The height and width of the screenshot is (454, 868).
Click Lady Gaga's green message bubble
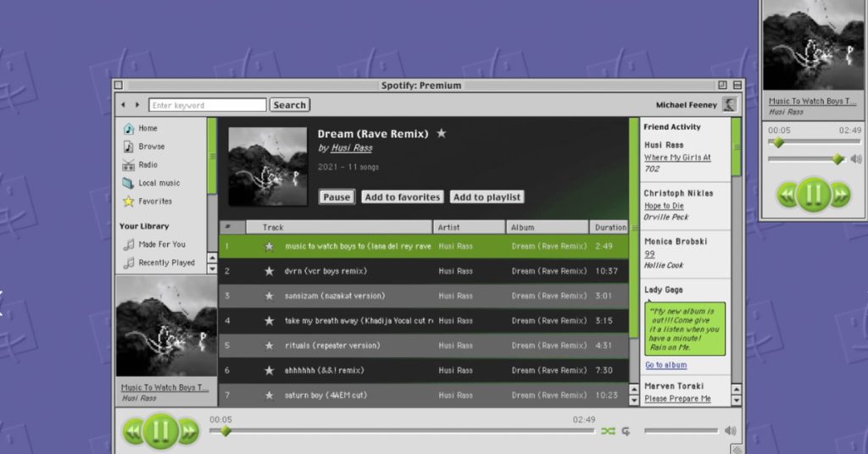685,329
